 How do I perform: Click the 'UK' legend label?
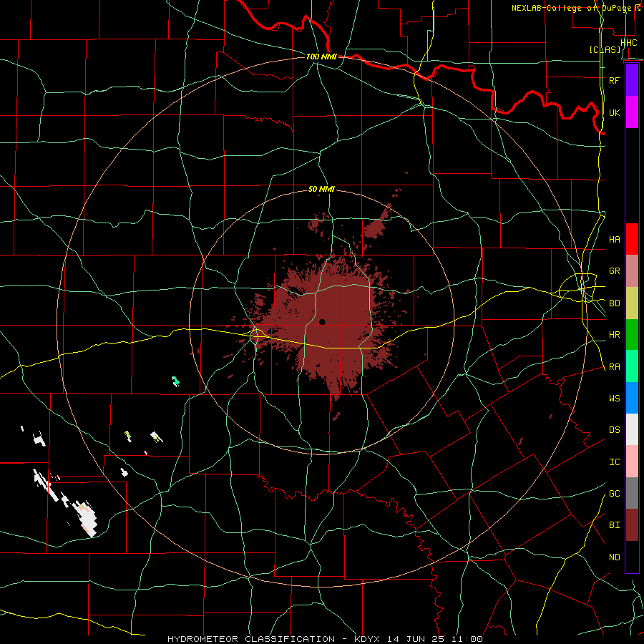pos(614,112)
